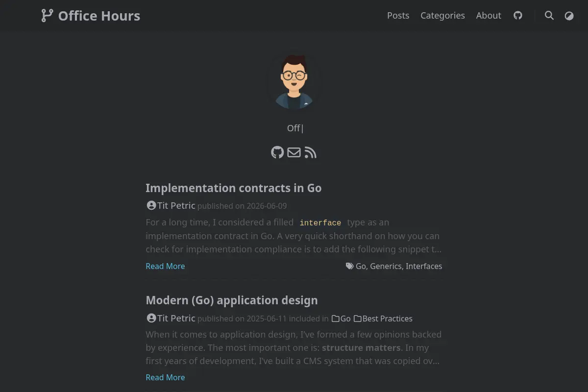The height and width of the screenshot is (392, 588).
Task: Click the git branch logo icon
Action: tap(47, 16)
